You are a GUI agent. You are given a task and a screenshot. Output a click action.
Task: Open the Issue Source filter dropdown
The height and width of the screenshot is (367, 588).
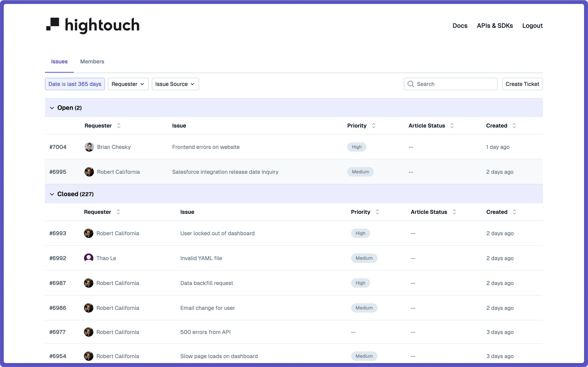click(x=175, y=84)
